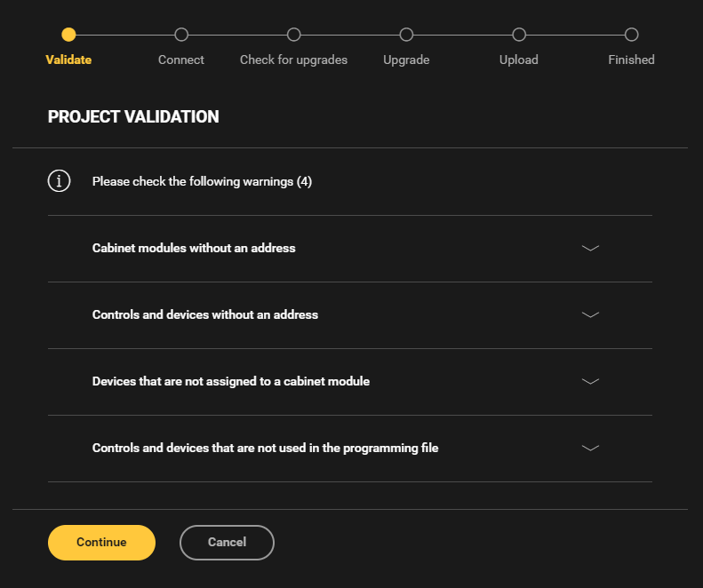Click the Check for upgrades step circle
The width and height of the screenshot is (703, 588).
coord(294,35)
